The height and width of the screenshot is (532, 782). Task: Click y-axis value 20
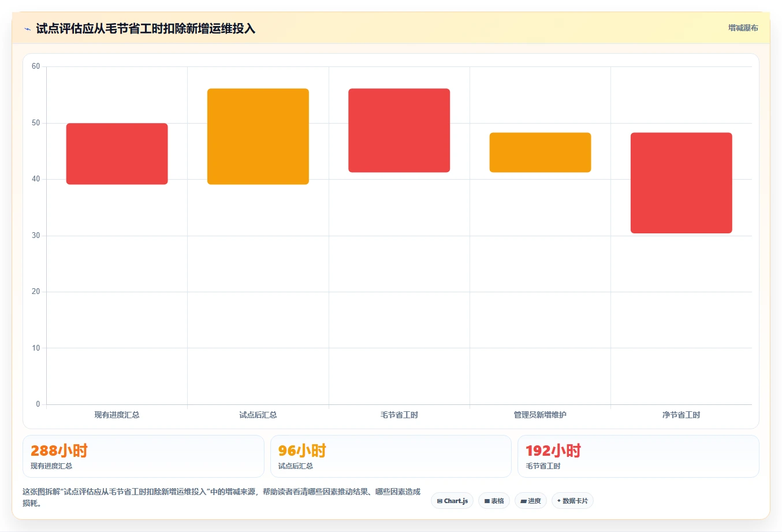tap(36, 292)
